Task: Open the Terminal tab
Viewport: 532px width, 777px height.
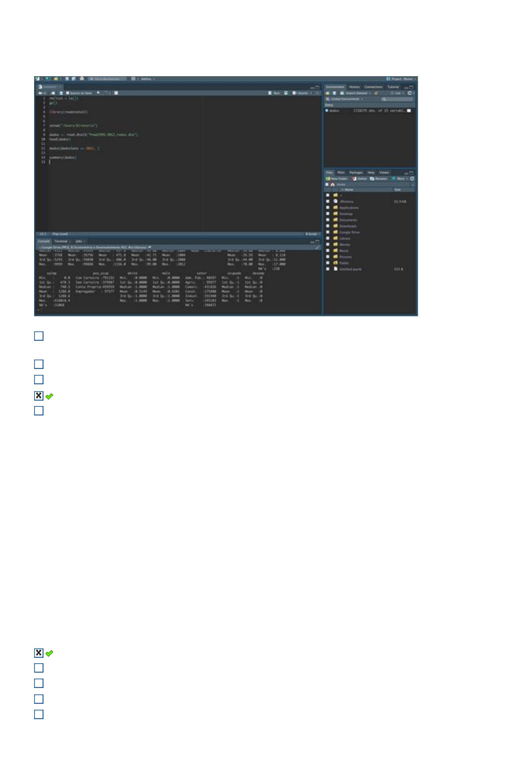Action: pos(61,241)
